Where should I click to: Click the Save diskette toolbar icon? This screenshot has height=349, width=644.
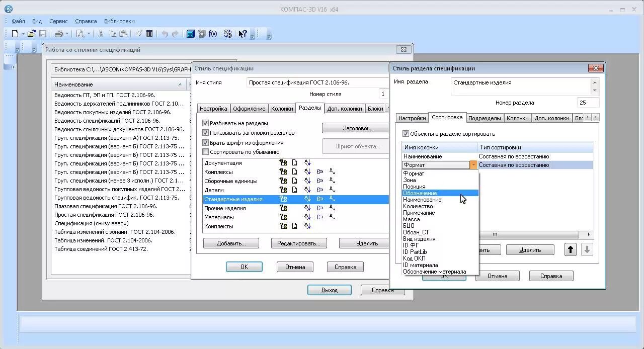coord(43,34)
